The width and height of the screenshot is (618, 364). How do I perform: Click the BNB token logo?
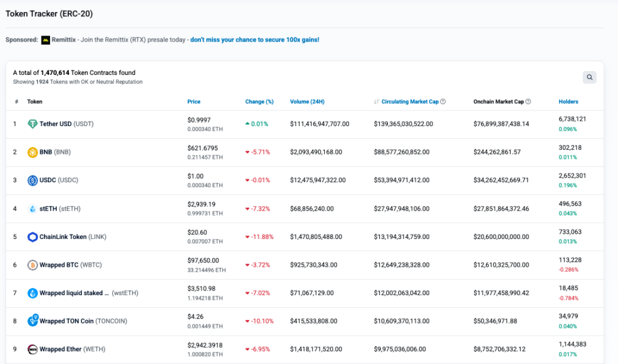(x=33, y=152)
